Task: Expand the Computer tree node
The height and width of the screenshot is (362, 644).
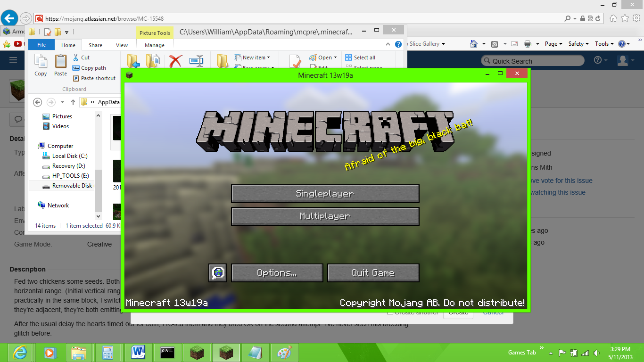Action: [x=60, y=146]
